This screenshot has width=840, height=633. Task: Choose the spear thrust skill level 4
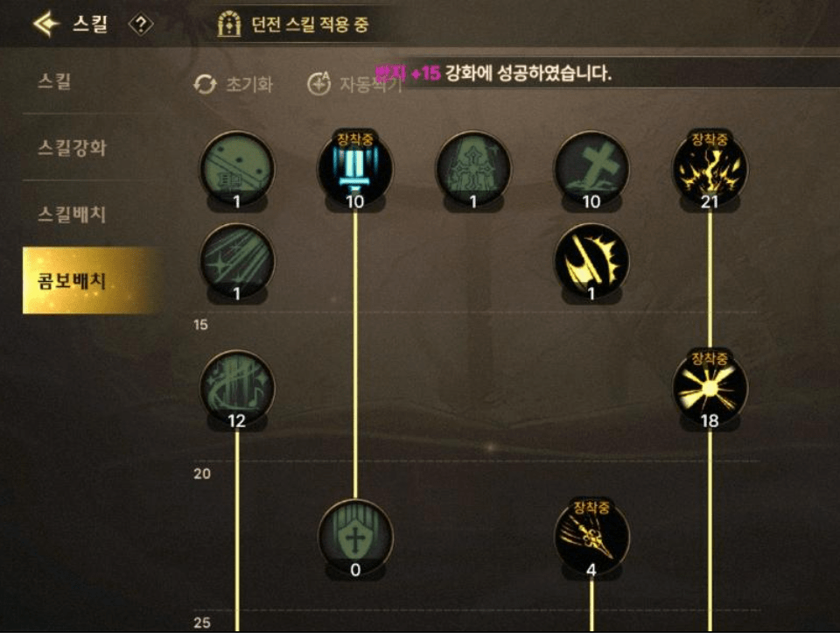[591, 538]
